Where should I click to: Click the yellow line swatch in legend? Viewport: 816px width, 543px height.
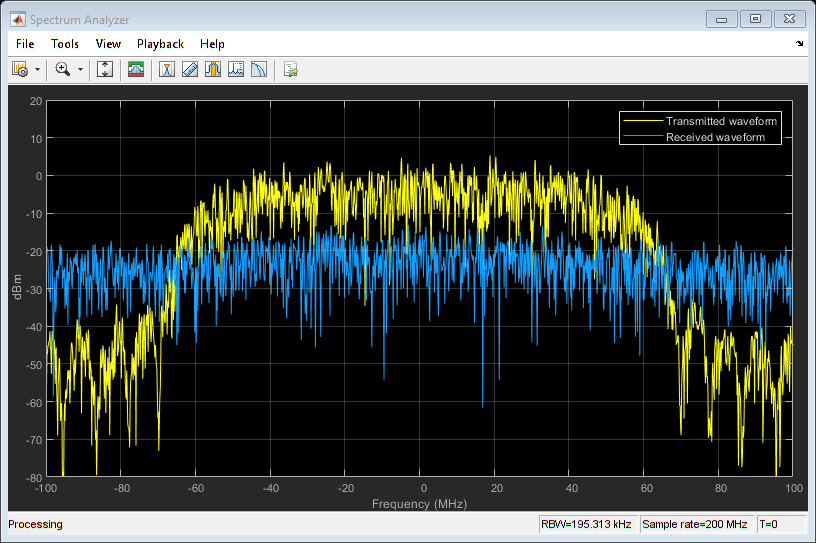click(642, 121)
